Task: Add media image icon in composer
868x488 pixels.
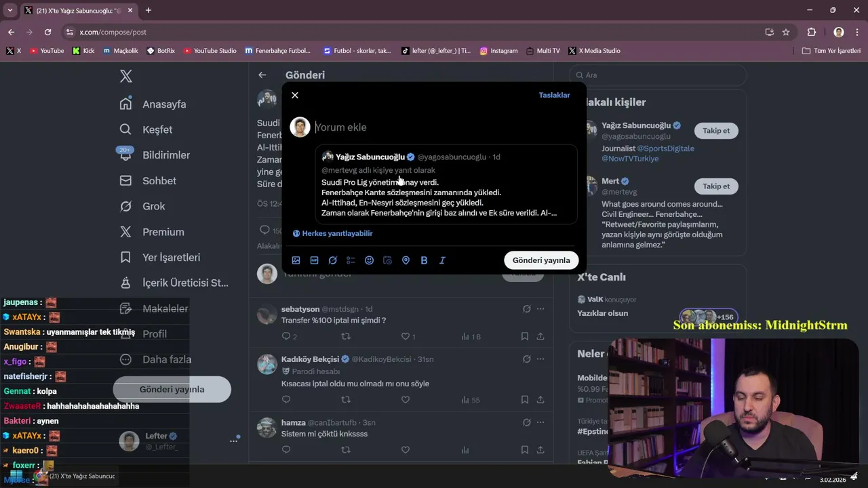Action: click(296, 260)
